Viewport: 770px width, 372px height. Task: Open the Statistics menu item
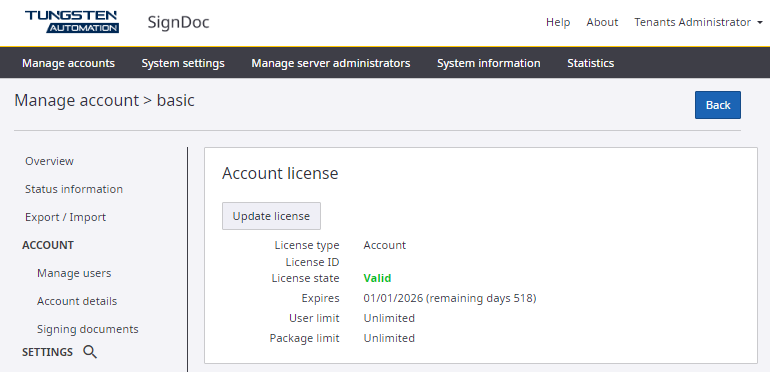click(591, 63)
